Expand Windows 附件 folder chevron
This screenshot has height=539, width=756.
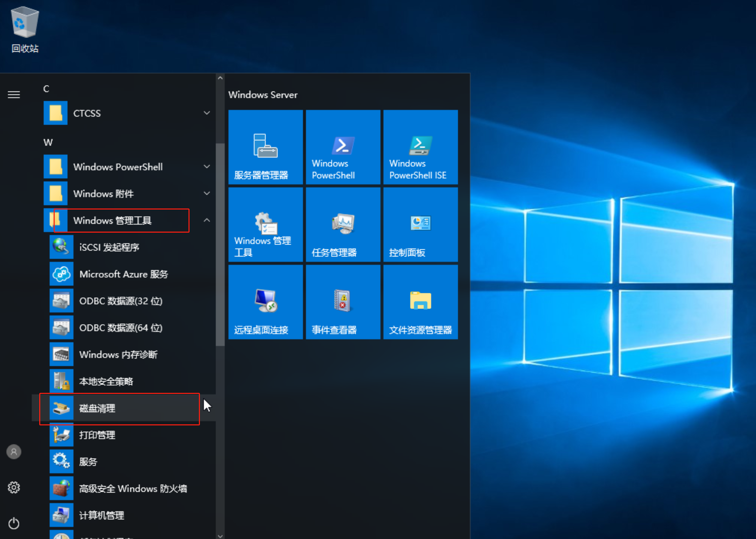207,193
